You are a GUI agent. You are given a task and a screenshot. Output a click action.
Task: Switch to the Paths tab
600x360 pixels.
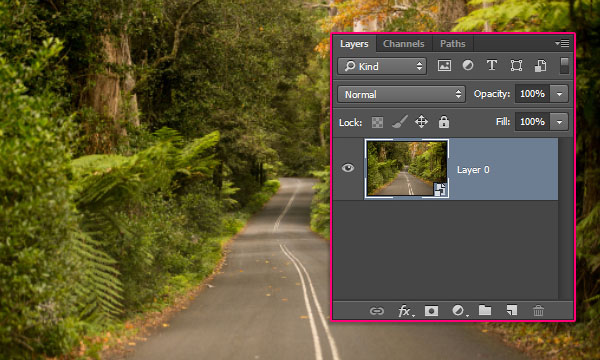point(453,44)
